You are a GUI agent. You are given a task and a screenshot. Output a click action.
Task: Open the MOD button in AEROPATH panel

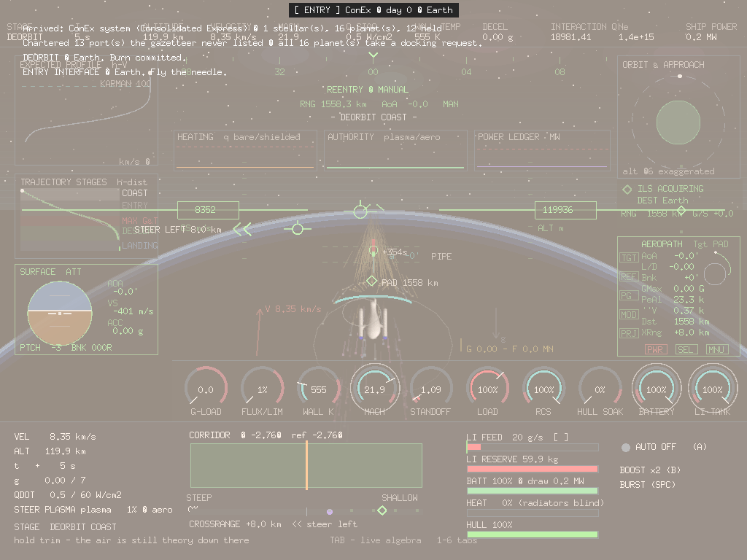tap(629, 314)
